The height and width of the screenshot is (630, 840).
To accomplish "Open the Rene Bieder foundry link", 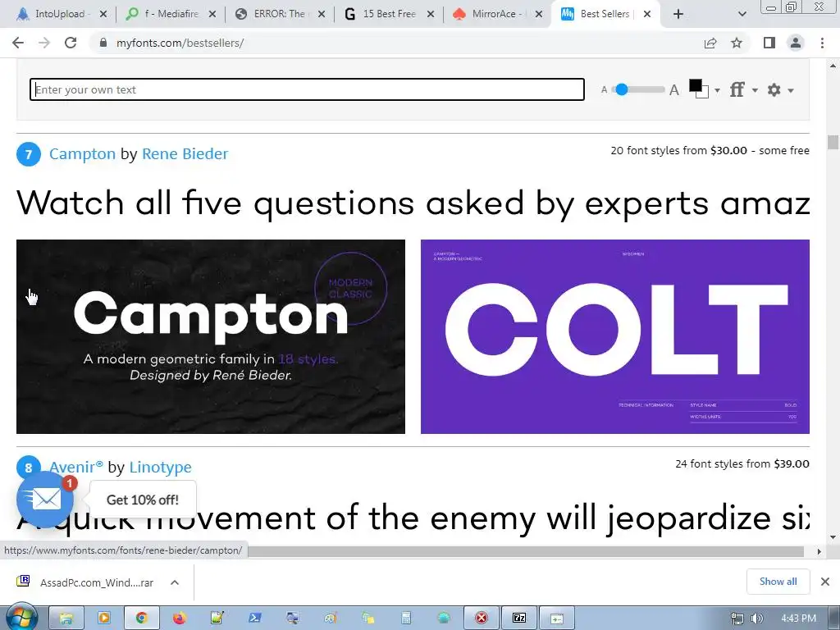I will (x=185, y=153).
